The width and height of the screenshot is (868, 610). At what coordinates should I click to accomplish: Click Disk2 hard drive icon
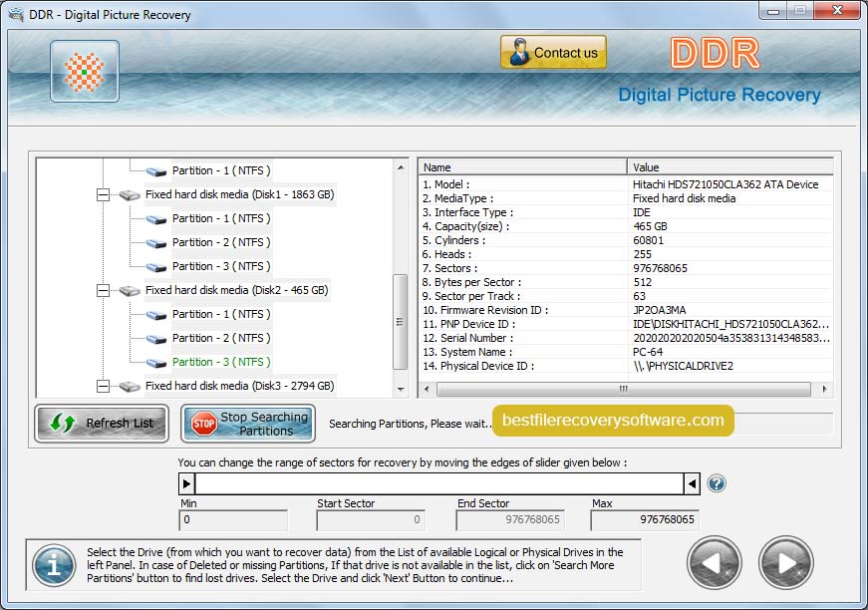click(130, 291)
